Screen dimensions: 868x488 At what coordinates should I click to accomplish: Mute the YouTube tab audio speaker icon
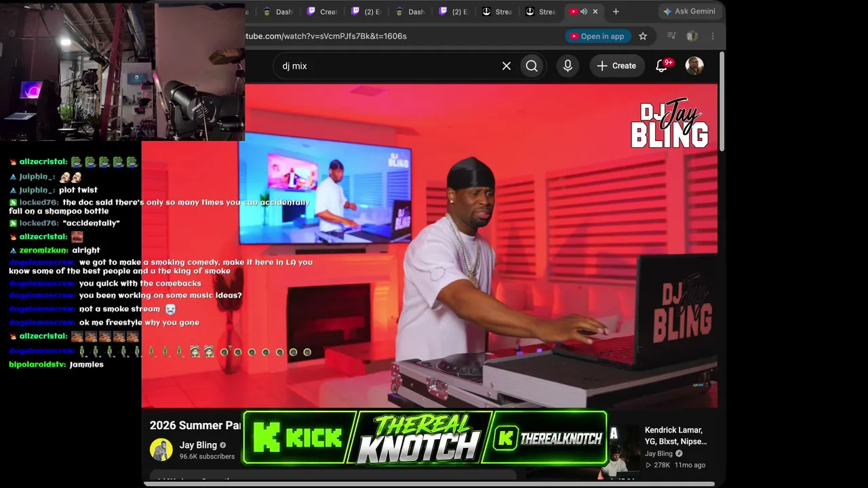[584, 12]
